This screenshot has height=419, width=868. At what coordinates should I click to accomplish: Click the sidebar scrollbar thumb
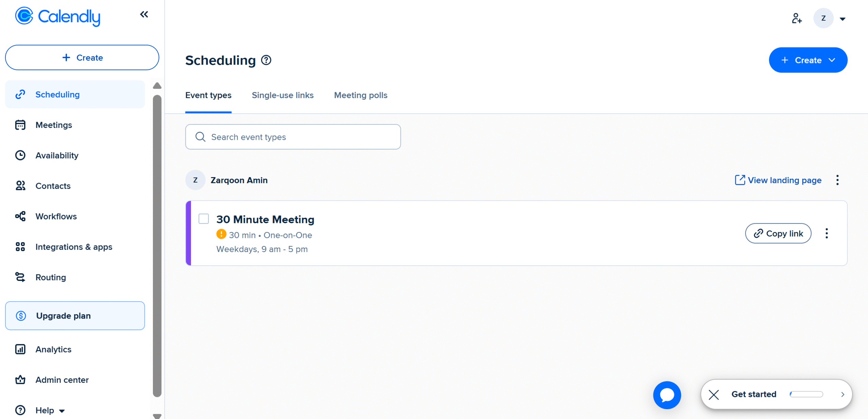pyautogui.click(x=157, y=246)
